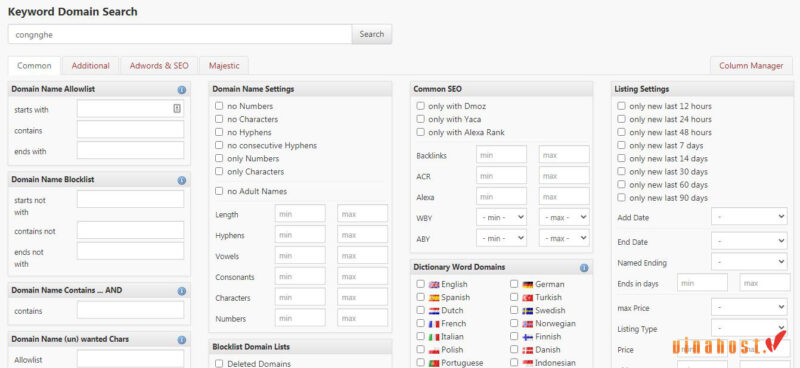Switch to Adwords & SEO tab
This screenshot has width=800, height=368.
pos(159,66)
